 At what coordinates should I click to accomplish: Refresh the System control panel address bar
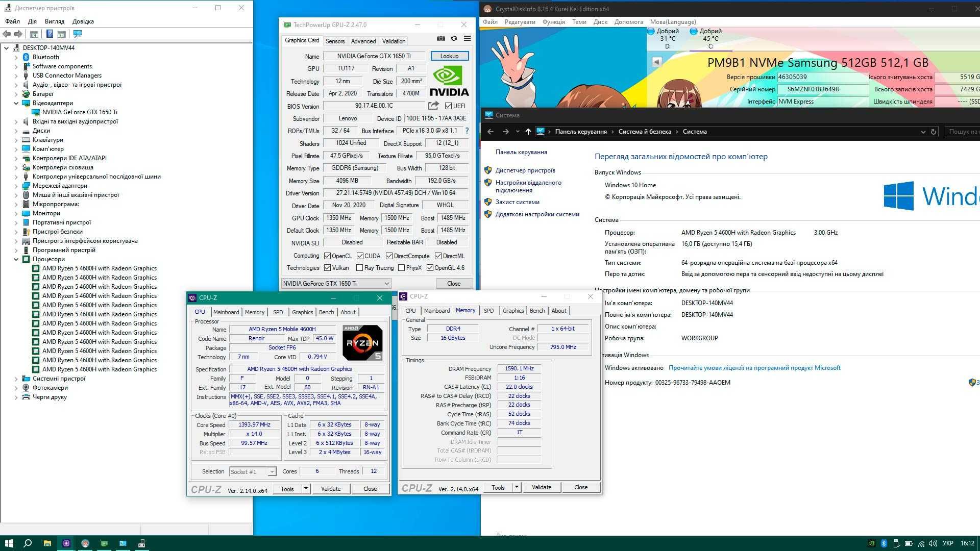(934, 132)
